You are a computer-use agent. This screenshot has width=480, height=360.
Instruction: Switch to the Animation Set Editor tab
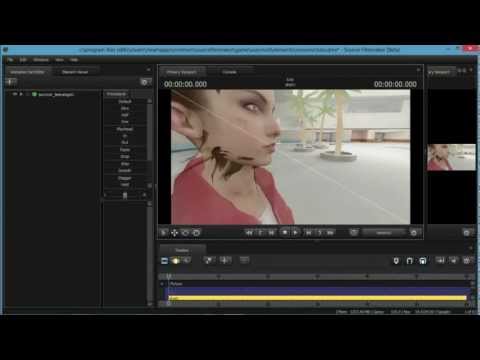[28, 72]
